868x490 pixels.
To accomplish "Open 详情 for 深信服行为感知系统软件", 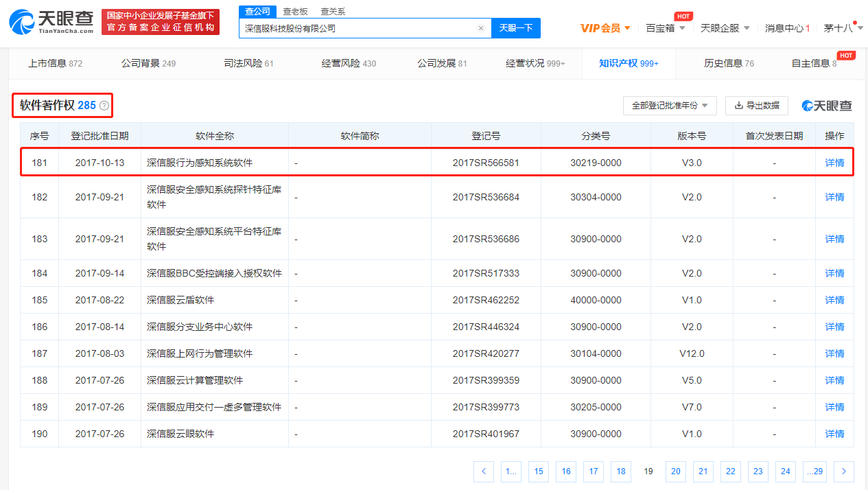I will pos(834,163).
